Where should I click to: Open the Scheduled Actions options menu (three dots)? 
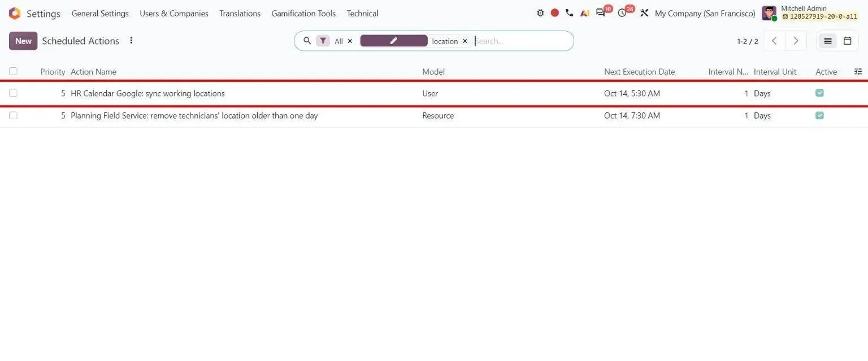131,41
